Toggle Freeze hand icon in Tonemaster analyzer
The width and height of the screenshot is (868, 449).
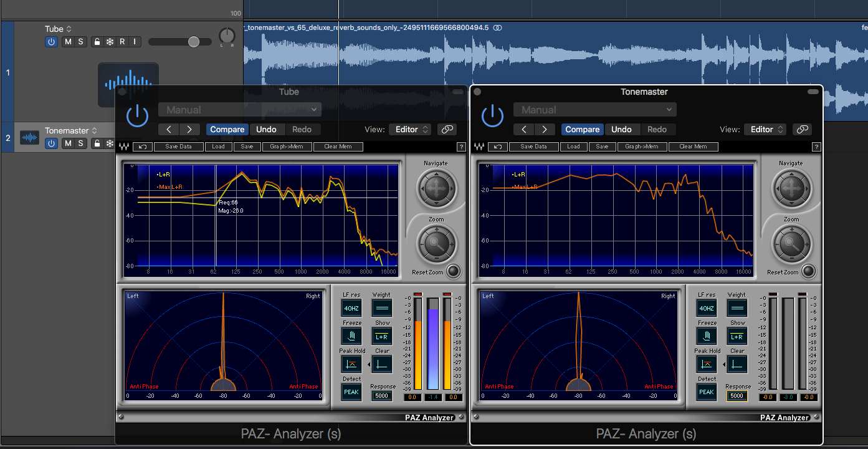(x=707, y=336)
